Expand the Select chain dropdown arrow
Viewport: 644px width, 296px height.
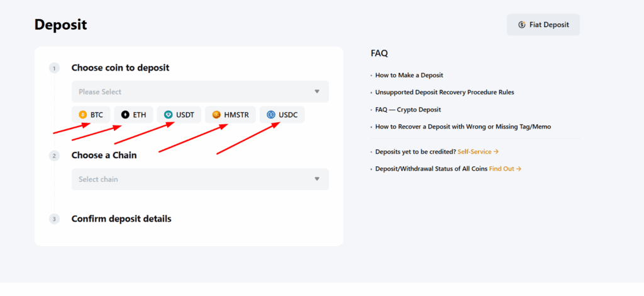tap(317, 179)
